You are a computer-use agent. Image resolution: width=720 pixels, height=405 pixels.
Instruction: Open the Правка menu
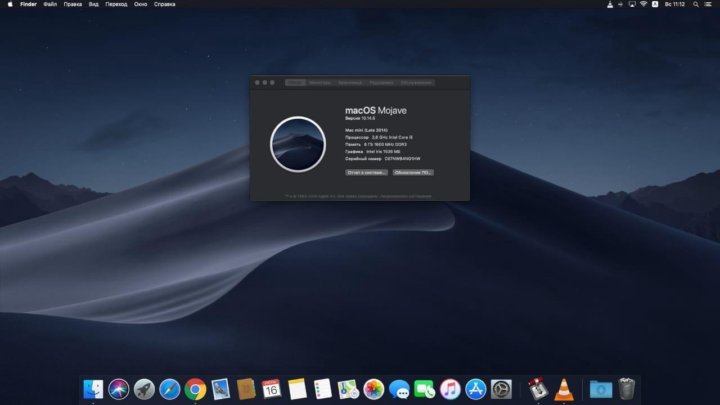(x=73, y=4)
